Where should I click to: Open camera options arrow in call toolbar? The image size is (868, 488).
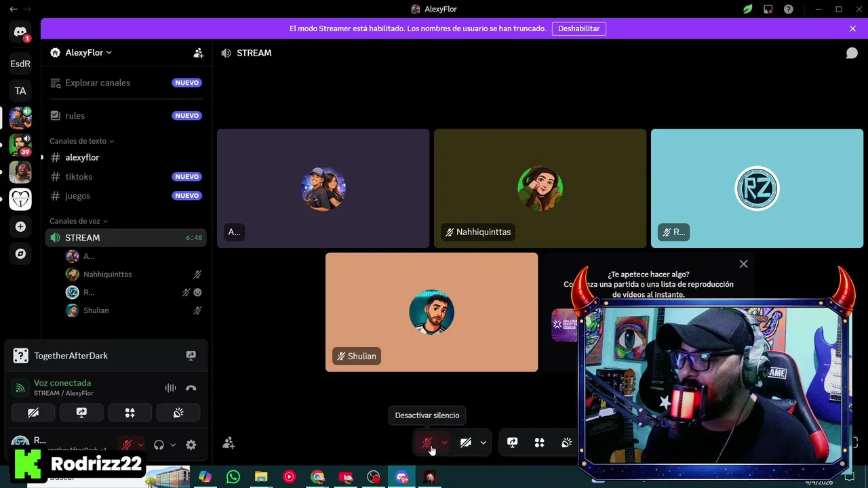pyautogui.click(x=483, y=443)
